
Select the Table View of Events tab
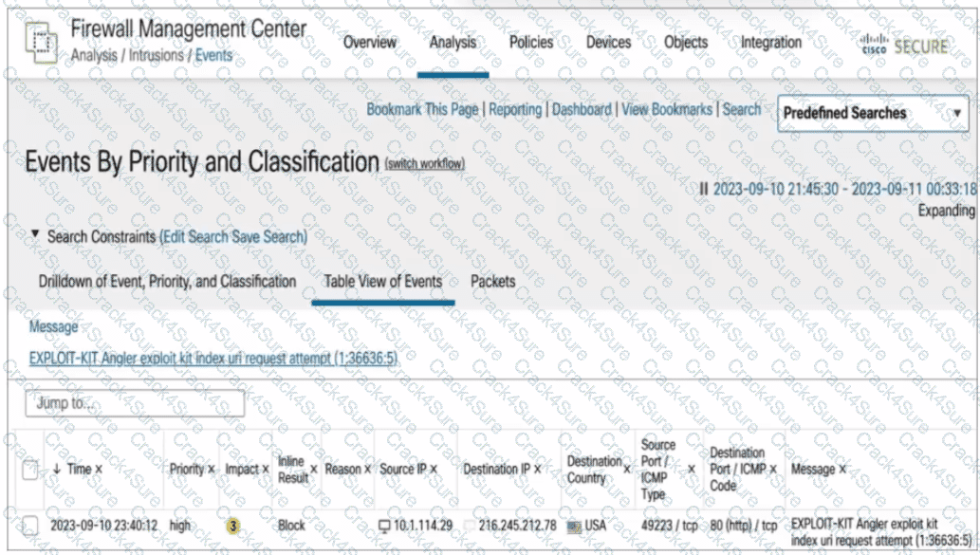pyautogui.click(x=383, y=281)
